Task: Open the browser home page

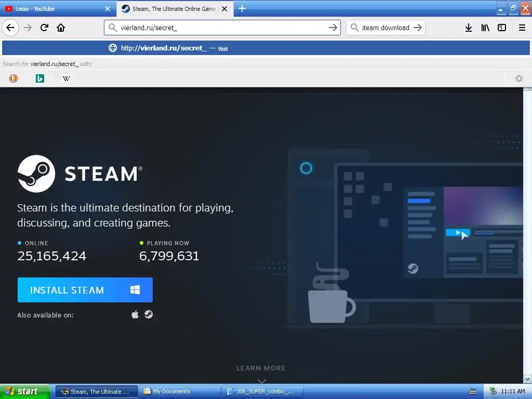Action: (61, 28)
